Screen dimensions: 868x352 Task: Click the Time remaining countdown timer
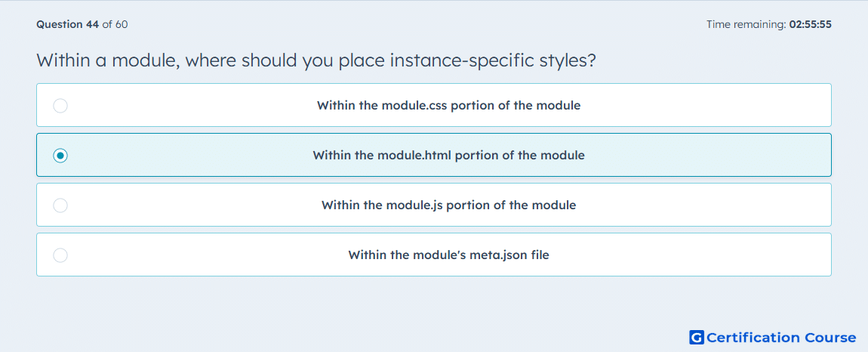[769, 24]
